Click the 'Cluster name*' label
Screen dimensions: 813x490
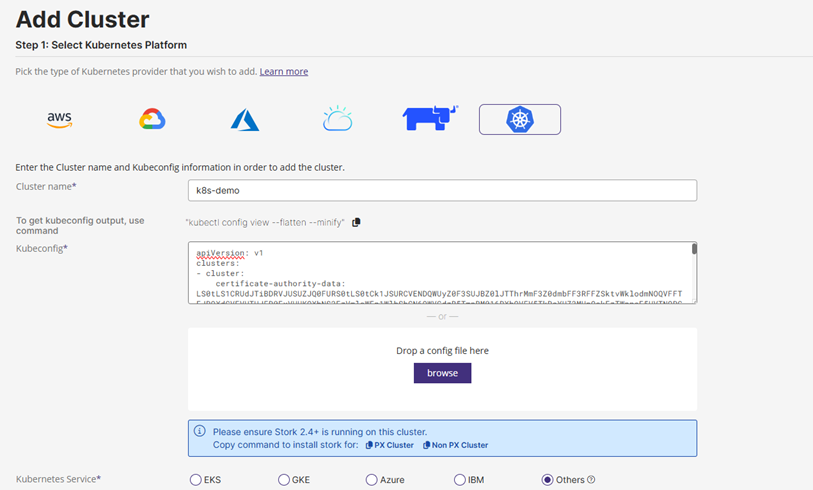coord(46,187)
